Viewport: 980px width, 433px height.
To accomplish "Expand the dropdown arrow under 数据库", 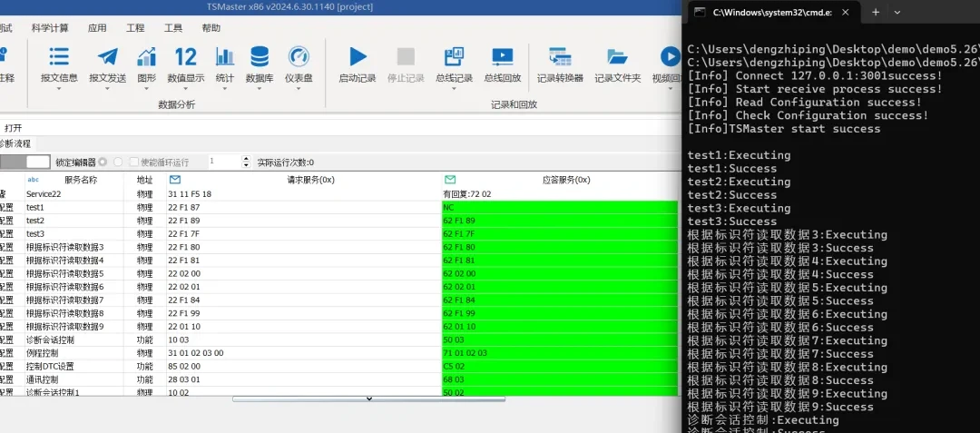I will tap(260, 89).
